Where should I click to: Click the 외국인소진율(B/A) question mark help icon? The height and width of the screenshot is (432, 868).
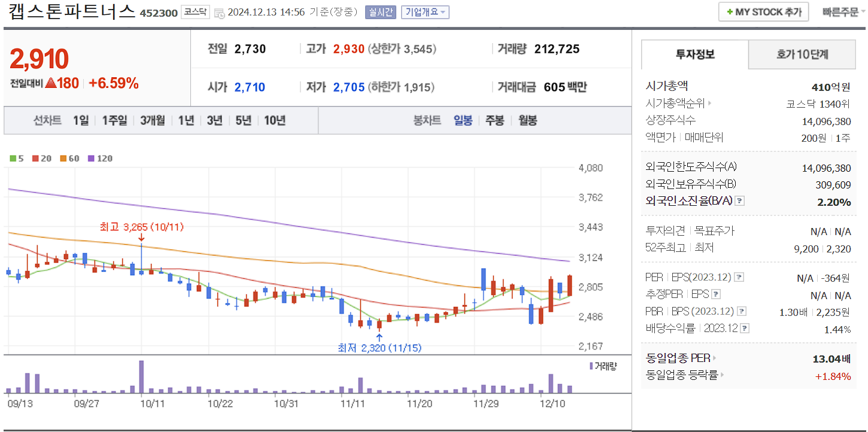click(739, 200)
